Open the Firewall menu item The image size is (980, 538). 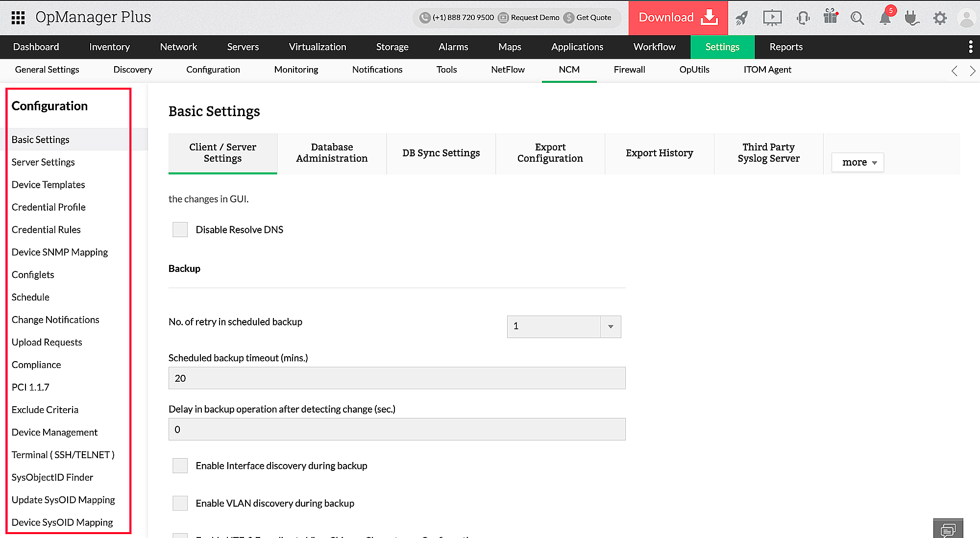tap(629, 70)
